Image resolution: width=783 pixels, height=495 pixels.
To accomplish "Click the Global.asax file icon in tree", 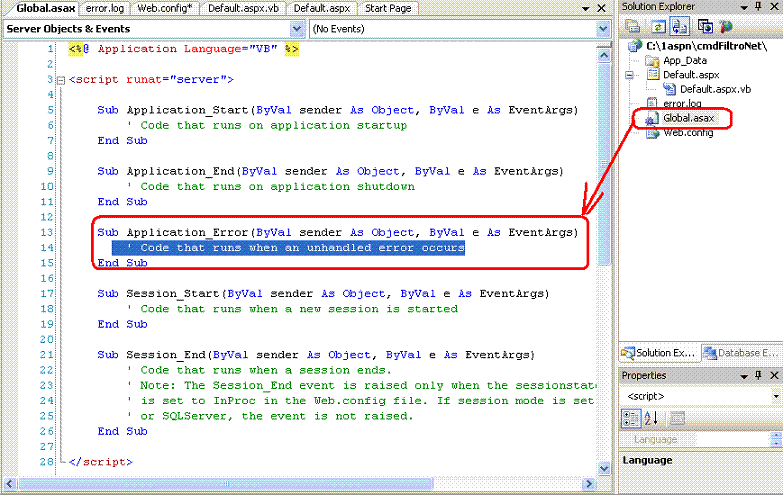I will 651,118.
